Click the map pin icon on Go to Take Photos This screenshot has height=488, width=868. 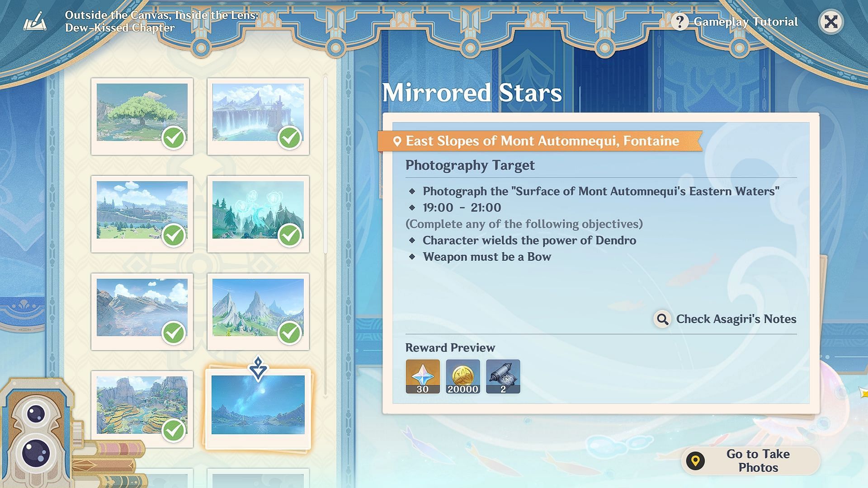click(695, 461)
